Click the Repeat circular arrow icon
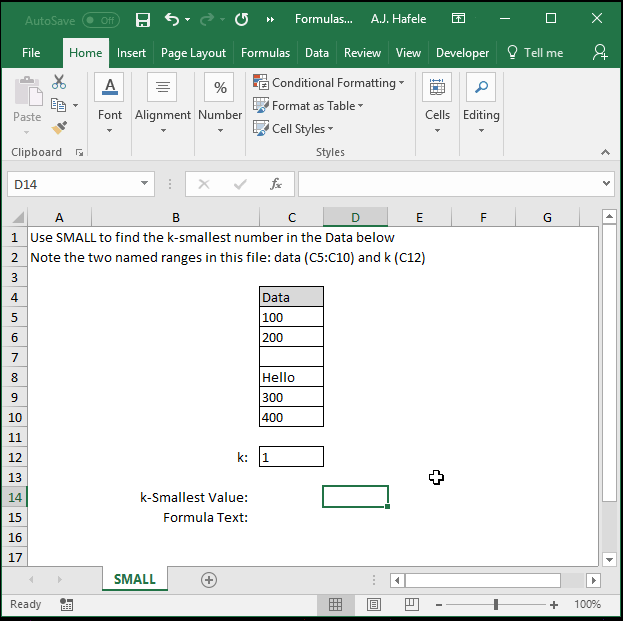623x621 pixels. 241,19
